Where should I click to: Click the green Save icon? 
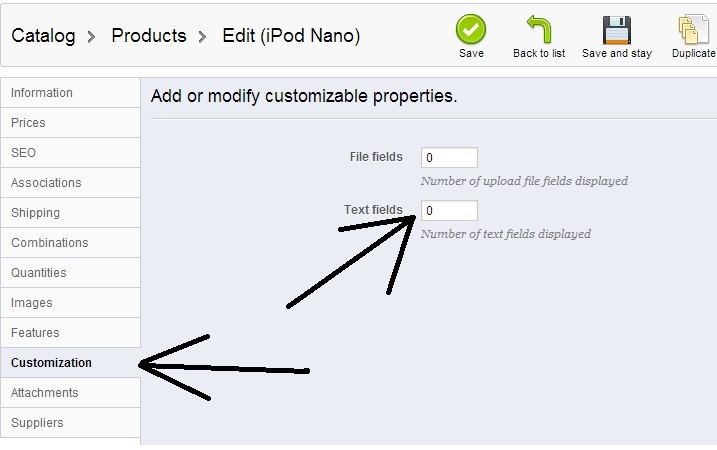471,29
